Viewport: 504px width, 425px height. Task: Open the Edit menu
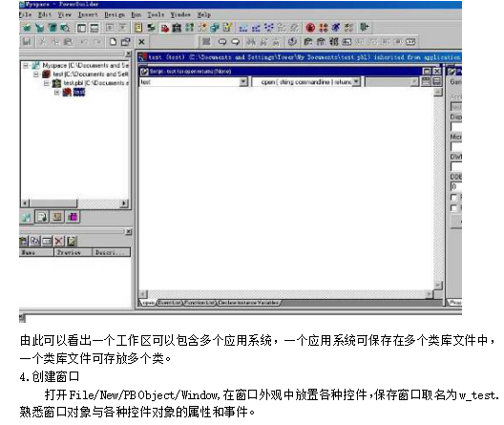[x=44, y=14]
